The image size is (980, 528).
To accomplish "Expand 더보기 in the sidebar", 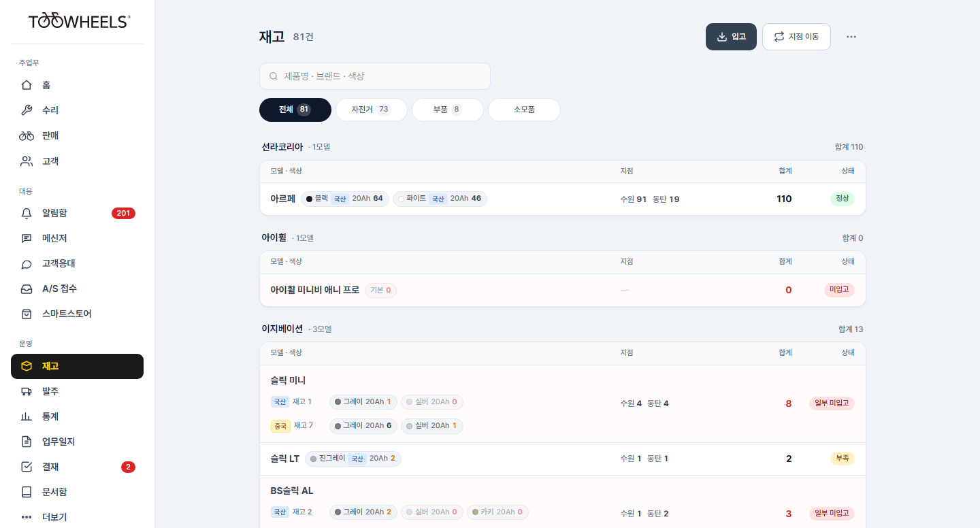I will [77, 517].
